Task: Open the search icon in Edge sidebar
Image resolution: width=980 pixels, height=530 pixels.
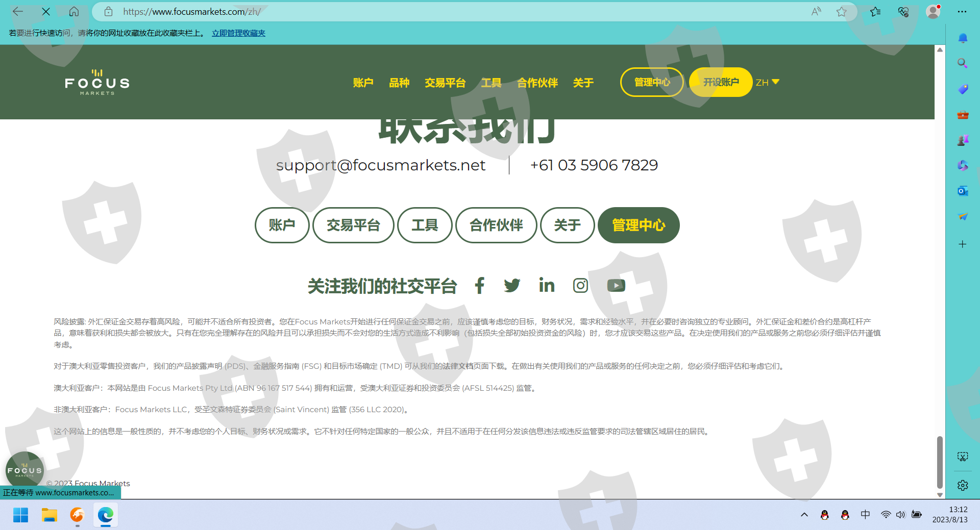Action: (x=963, y=63)
